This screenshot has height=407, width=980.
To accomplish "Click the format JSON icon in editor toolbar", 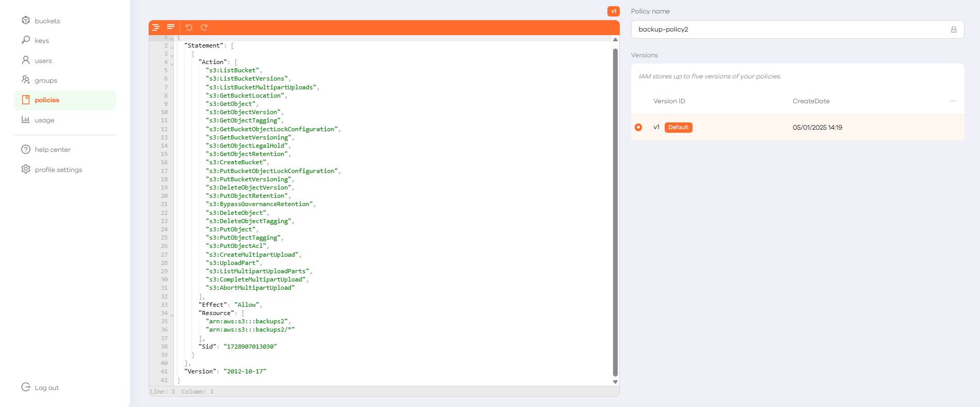I will [156, 27].
